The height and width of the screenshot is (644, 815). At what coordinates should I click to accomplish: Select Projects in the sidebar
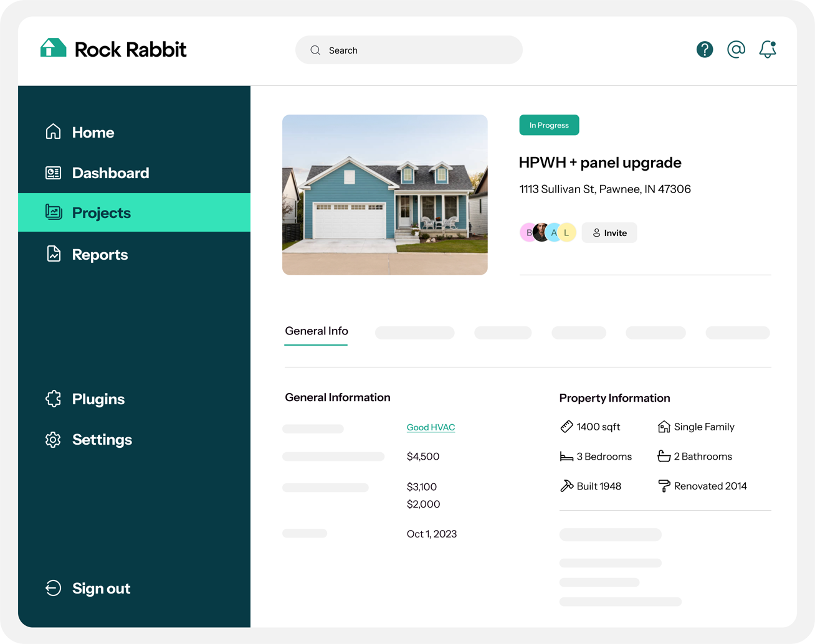pos(134,212)
